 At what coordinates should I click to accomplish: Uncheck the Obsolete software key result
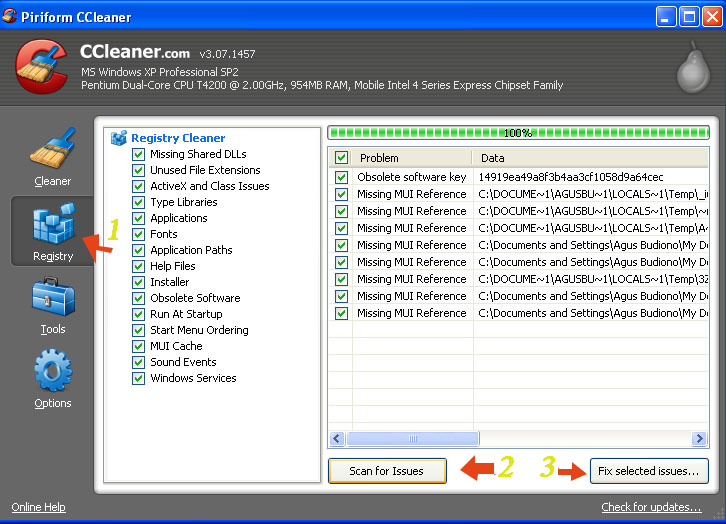point(342,177)
